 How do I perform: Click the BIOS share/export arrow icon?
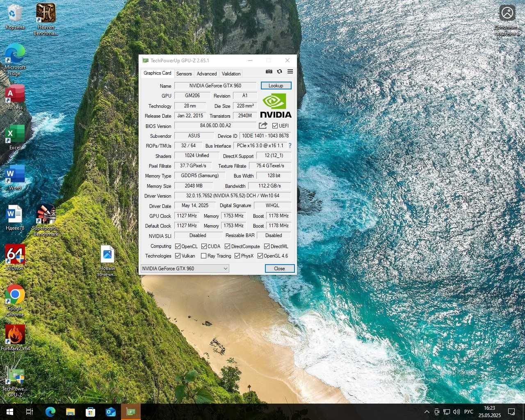(263, 126)
